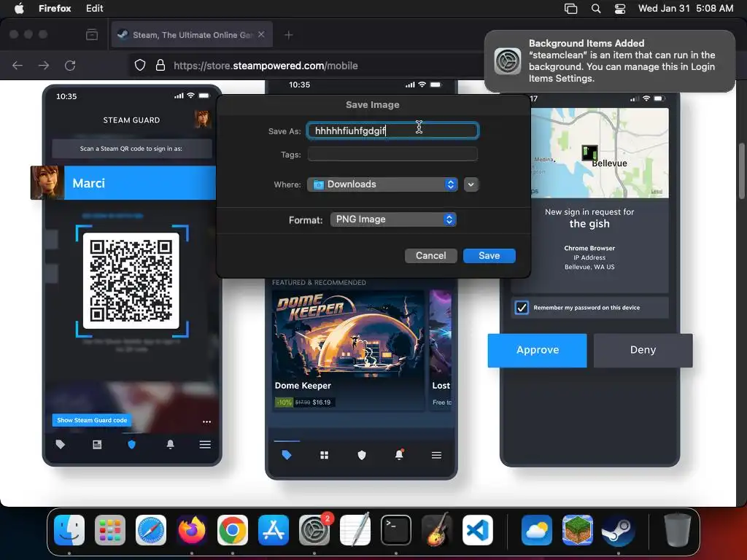
Task: Tap store tag icon in left phone
Action: (x=61, y=444)
